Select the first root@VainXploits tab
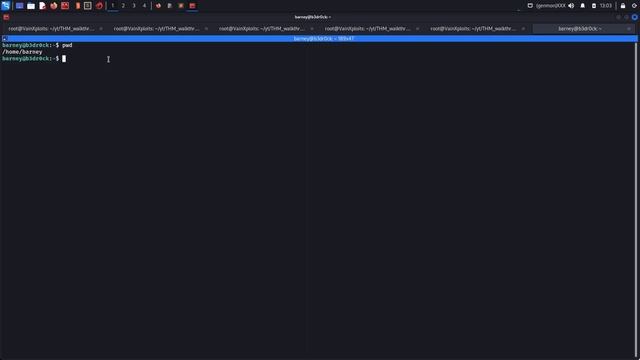 coord(51,29)
